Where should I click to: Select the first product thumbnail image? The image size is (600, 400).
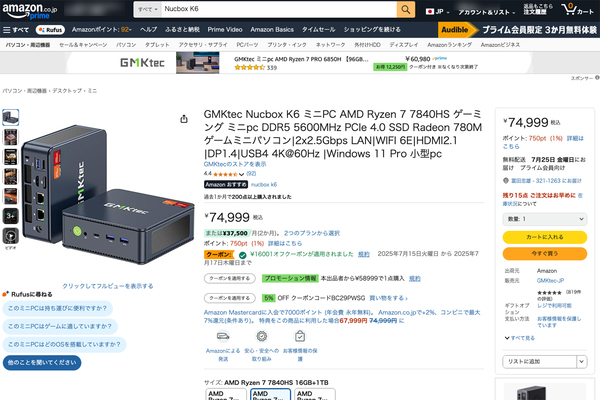(11, 117)
